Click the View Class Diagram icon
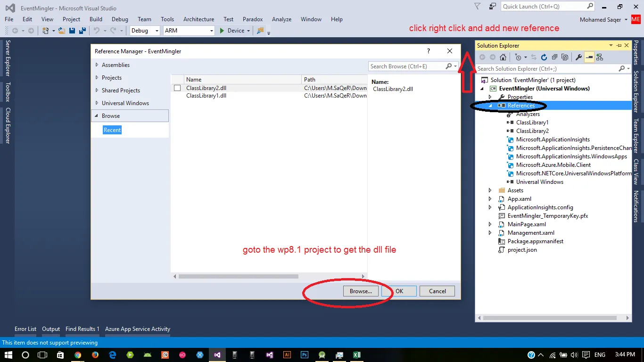Screen dimensions: 644x362 click(600, 57)
